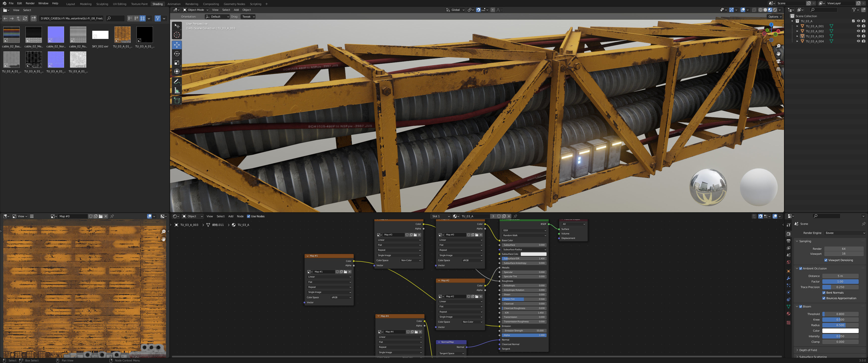Hide TU_03_A_003 in viewport
Screen dimensions: 868x363
pyautogui.click(x=859, y=36)
